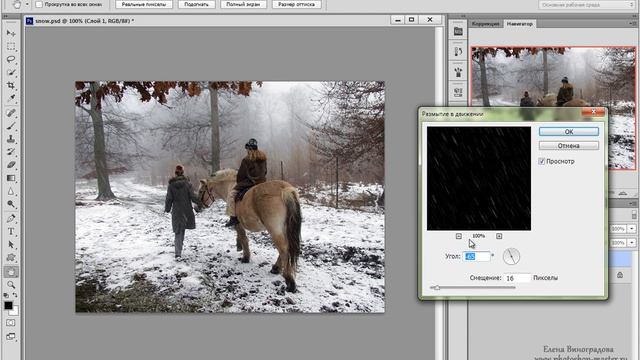The height and width of the screenshot is (360, 640).
Task: Swap foreground and background colors
Action: 15,295
